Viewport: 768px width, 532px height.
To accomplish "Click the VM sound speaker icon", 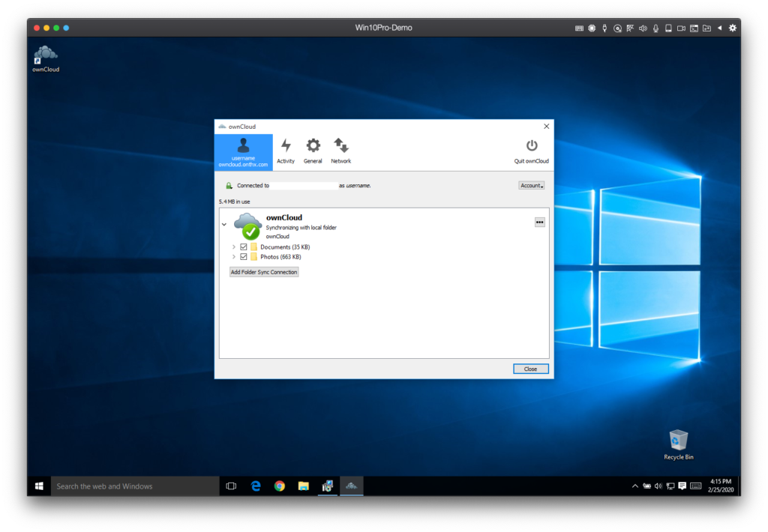I will point(643,28).
